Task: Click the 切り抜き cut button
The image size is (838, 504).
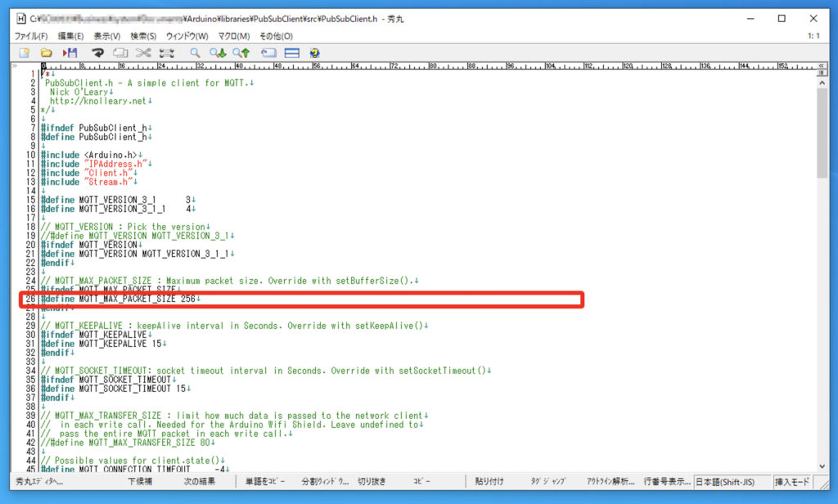Action: (372, 482)
